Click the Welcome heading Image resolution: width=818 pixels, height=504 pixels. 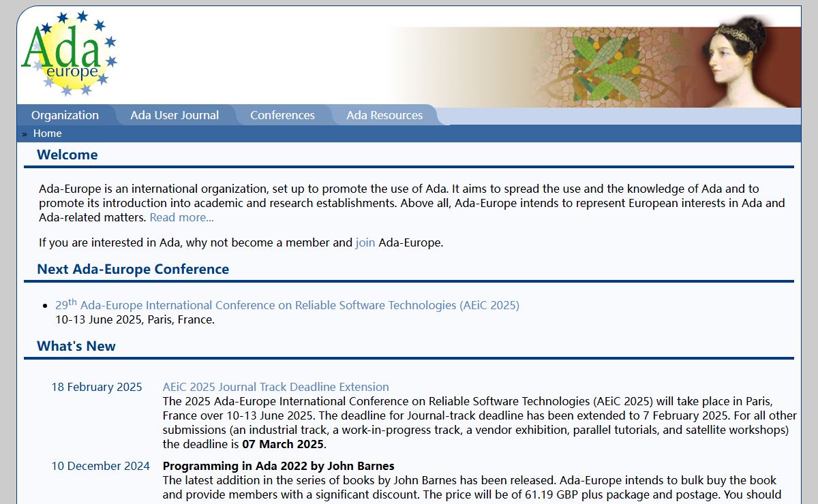[x=67, y=155]
